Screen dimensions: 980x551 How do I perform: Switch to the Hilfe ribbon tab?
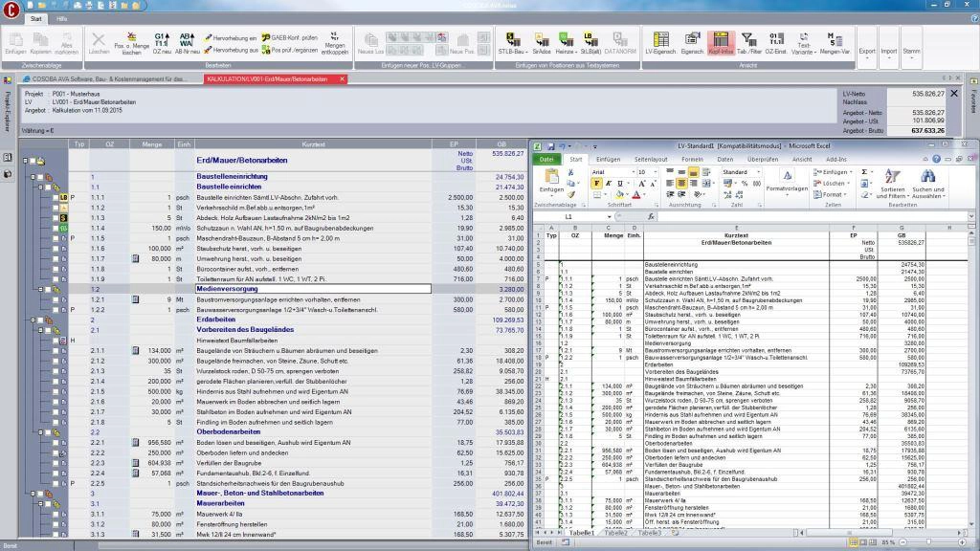(61, 18)
